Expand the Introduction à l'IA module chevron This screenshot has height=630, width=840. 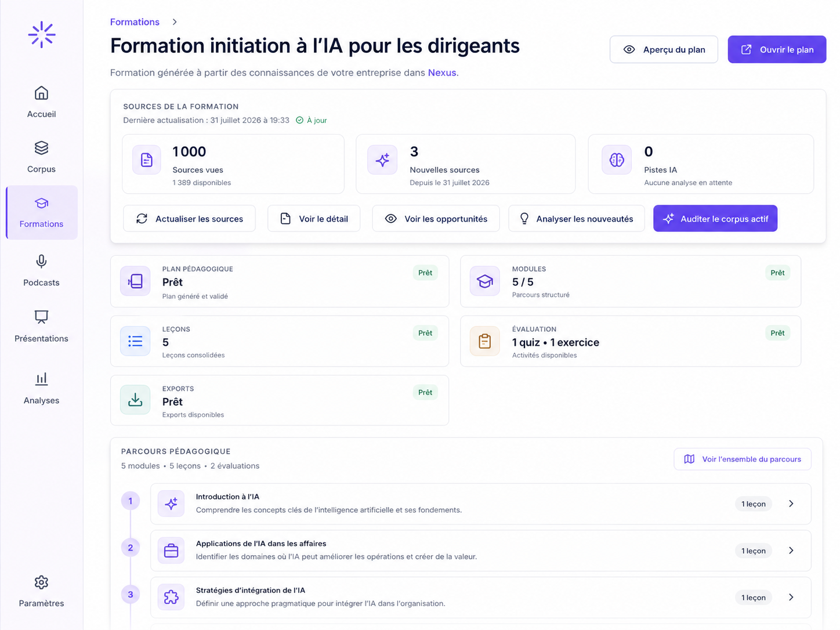(x=791, y=504)
